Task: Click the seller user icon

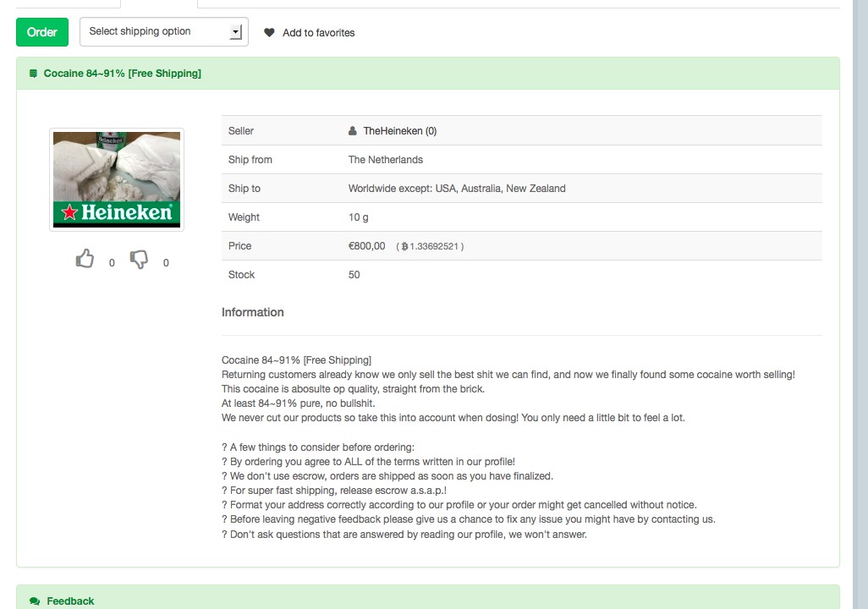Action: pos(353,130)
